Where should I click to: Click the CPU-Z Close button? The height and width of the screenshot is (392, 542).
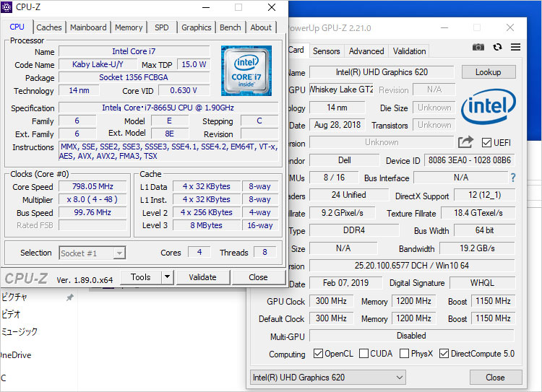(x=258, y=277)
